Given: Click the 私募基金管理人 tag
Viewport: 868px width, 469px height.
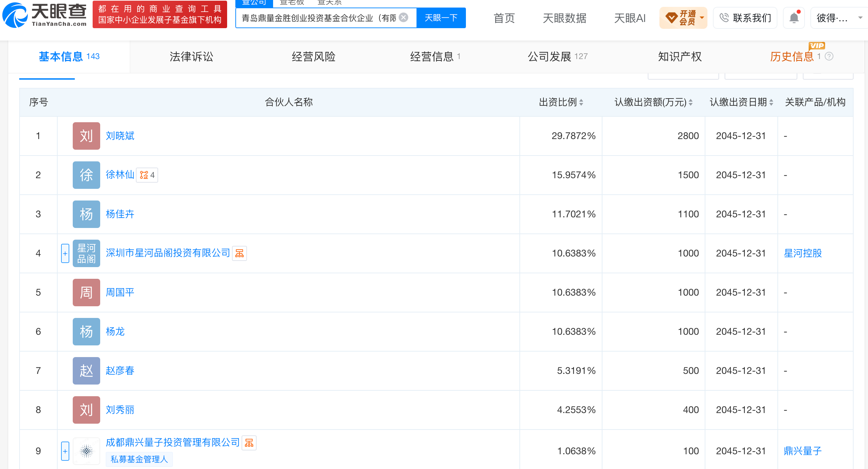Looking at the screenshot, I should 139,459.
